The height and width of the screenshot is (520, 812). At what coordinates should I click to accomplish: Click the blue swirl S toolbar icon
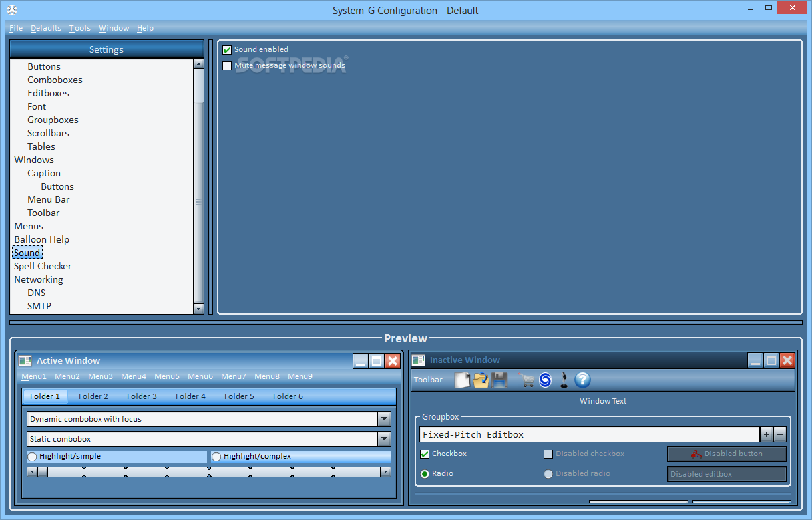[x=546, y=380]
